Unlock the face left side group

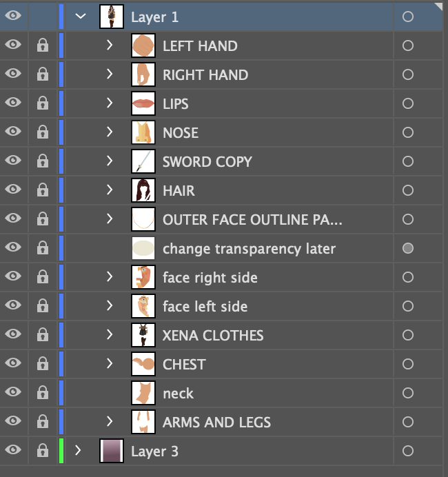pyautogui.click(x=43, y=305)
